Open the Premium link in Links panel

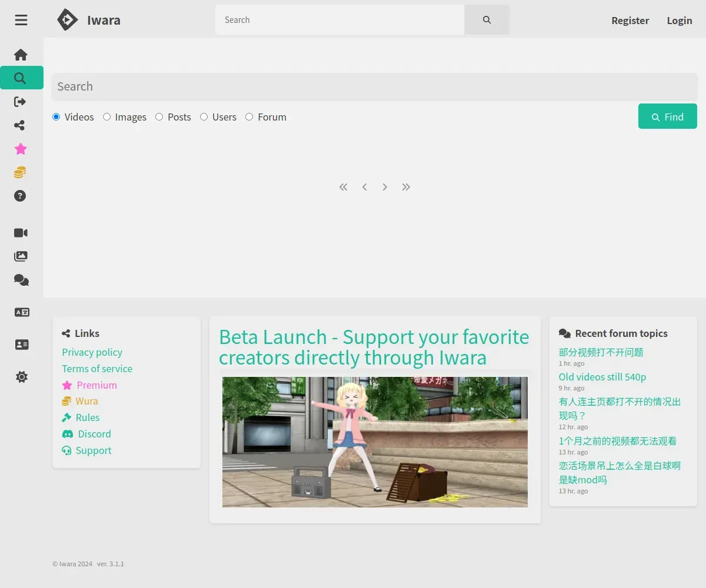click(89, 385)
